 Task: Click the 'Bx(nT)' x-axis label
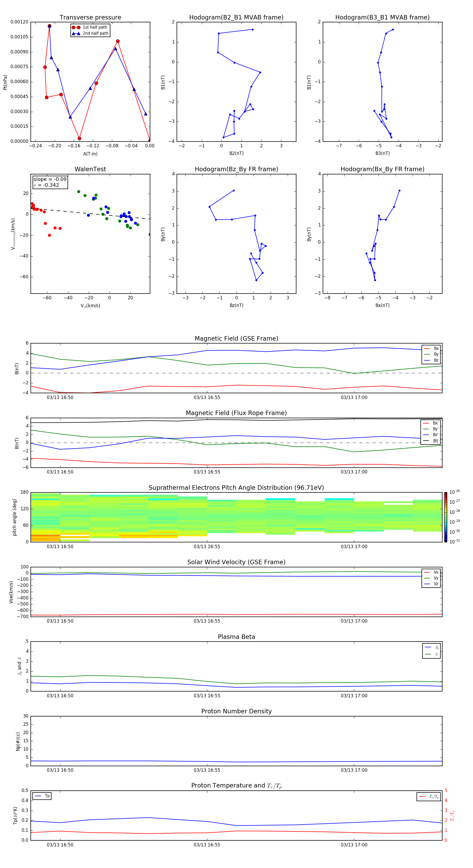click(382, 305)
